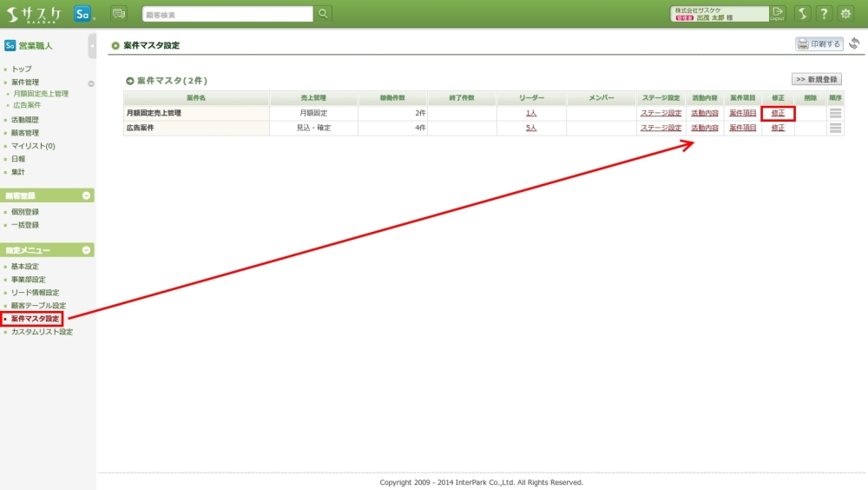
Task: Click the S-shaped icon next to Logout
Action: coord(803,14)
